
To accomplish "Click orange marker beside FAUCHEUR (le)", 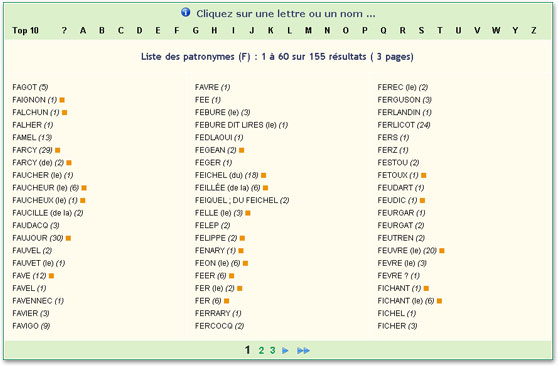I will (84, 188).
